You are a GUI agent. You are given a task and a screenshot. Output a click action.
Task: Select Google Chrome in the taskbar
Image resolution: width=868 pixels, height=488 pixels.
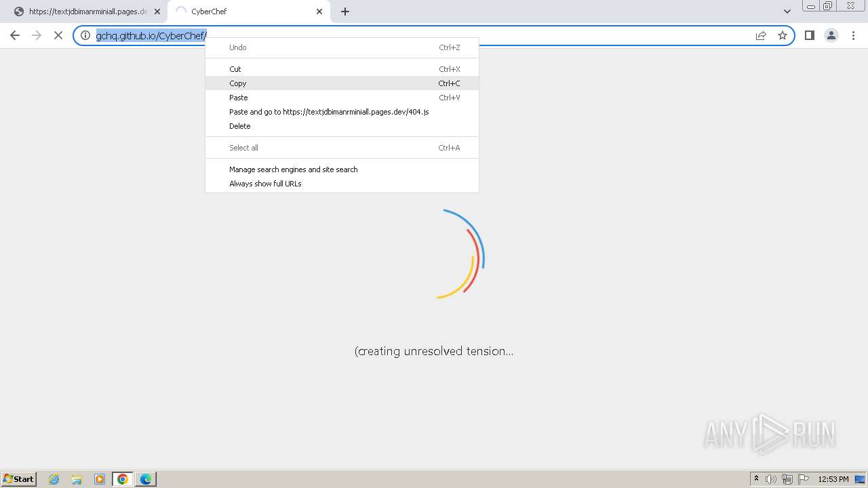tap(123, 479)
